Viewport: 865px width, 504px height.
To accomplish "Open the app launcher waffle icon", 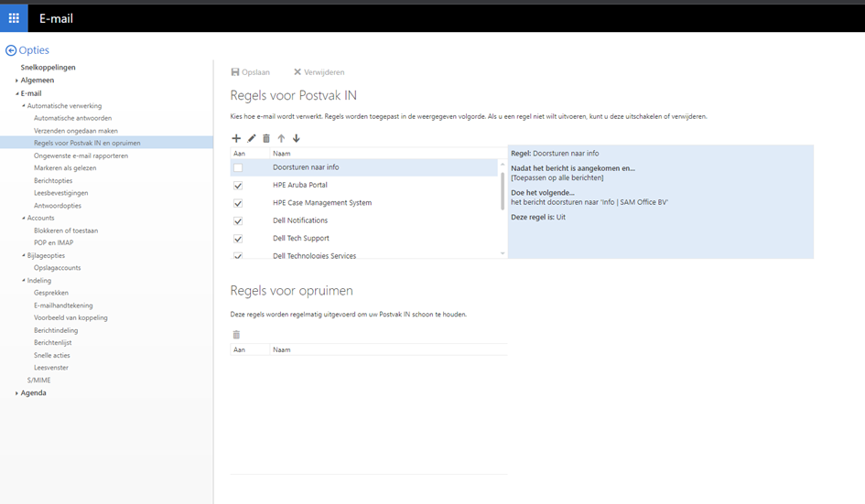I will coord(14,18).
